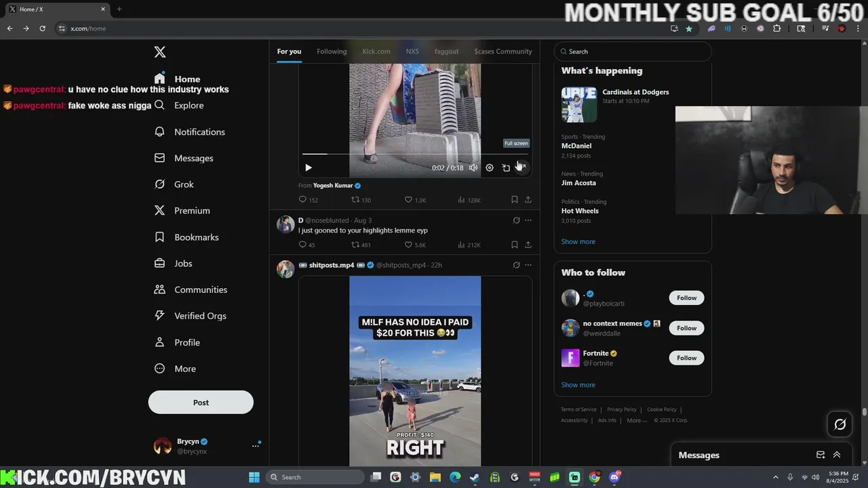
Task: Open the Cardinals at Dodgers event
Action: pyautogui.click(x=633, y=104)
